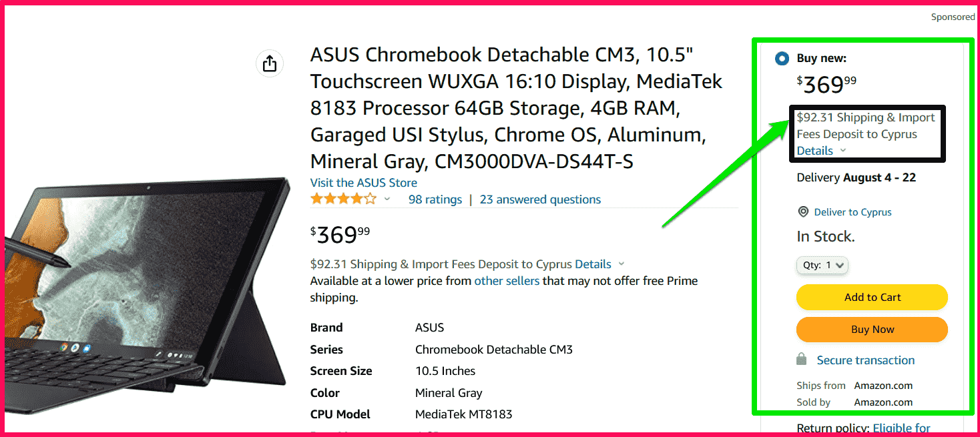View the 23 answered questions
This screenshot has width=980, height=437.
coord(539,199)
